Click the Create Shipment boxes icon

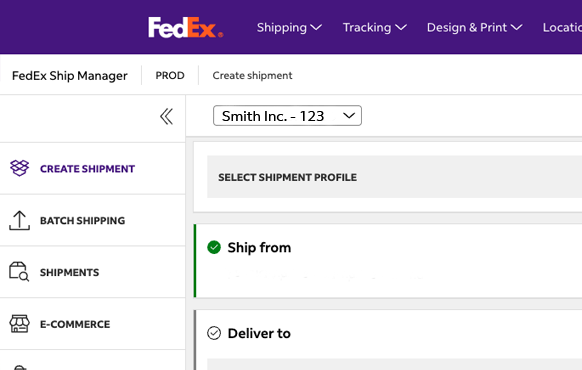coord(19,168)
